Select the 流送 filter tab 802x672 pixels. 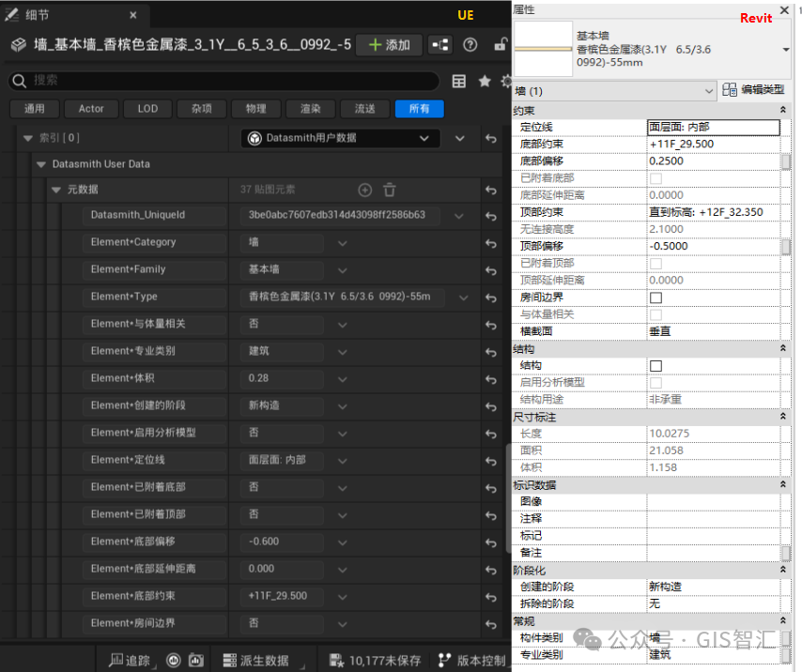coord(364,109)
